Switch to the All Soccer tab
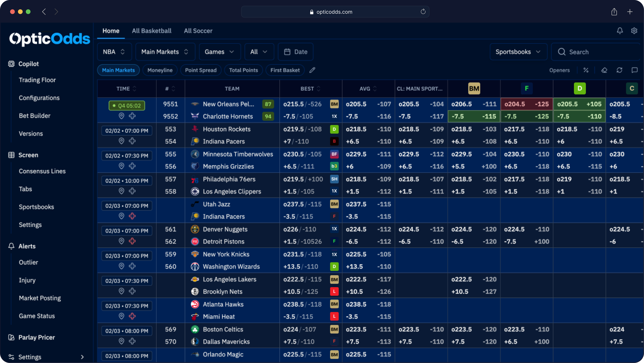This screenshot has width=644, height=363. tap(198, 31)
